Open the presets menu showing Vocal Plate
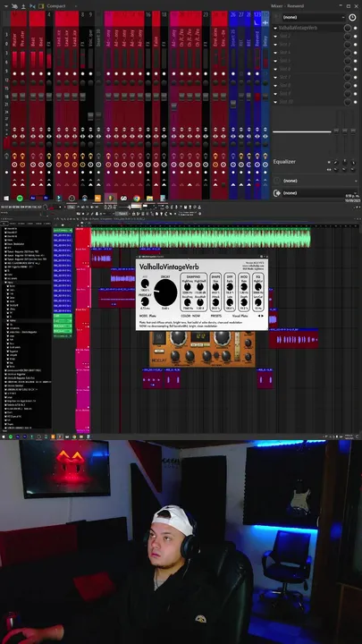 (x=240, y=316)
